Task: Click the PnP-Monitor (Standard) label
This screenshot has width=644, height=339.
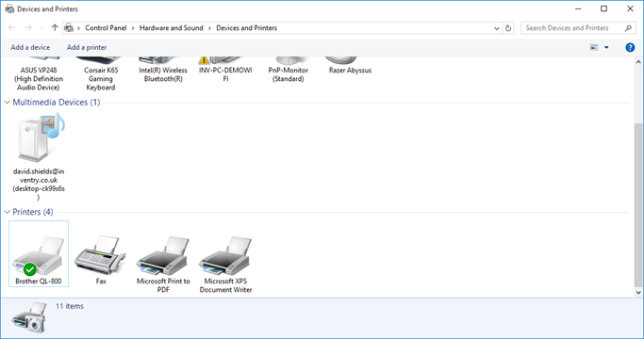Action: tap(288, 74)
